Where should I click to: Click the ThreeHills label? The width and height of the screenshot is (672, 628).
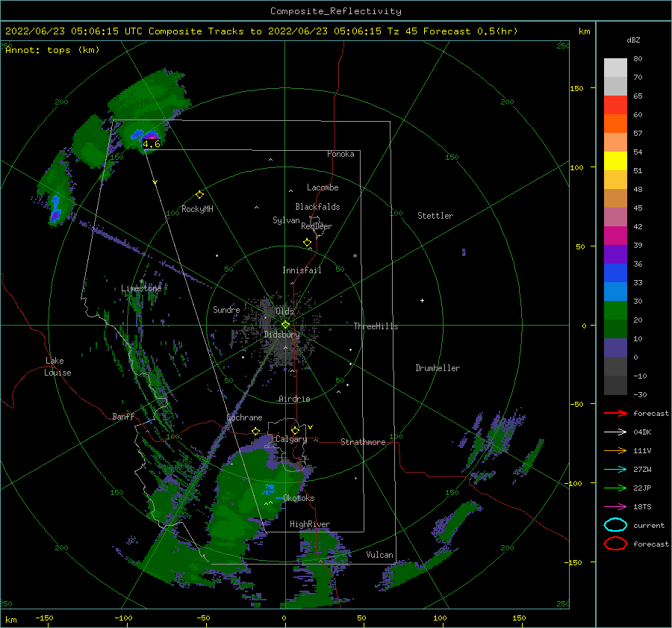coord(376,326)
